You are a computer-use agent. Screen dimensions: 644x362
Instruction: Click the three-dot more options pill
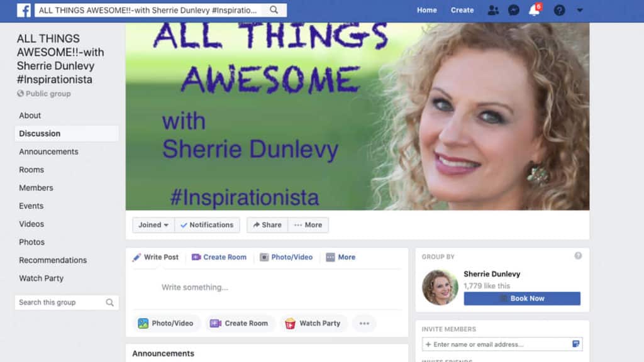tap(364, 323)
